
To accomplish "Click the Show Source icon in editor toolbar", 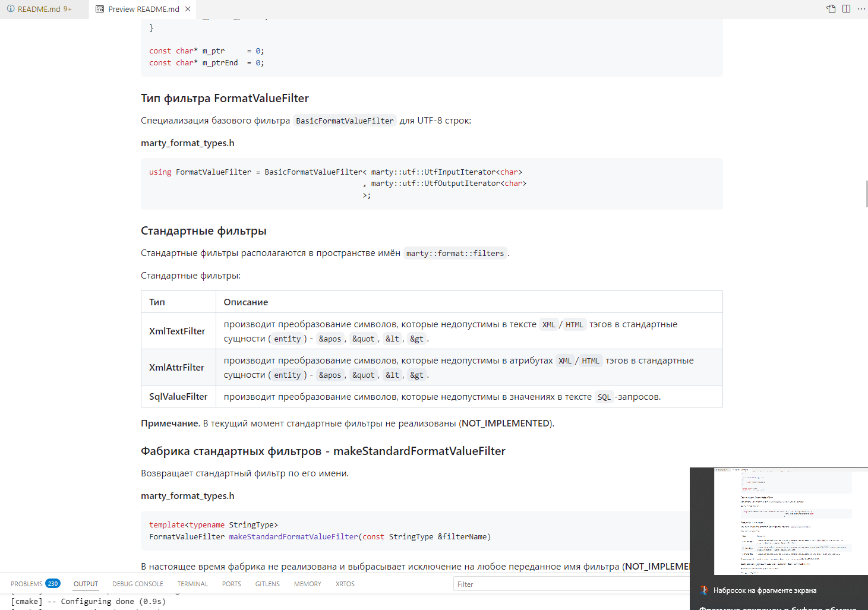I will pos(831,9).
